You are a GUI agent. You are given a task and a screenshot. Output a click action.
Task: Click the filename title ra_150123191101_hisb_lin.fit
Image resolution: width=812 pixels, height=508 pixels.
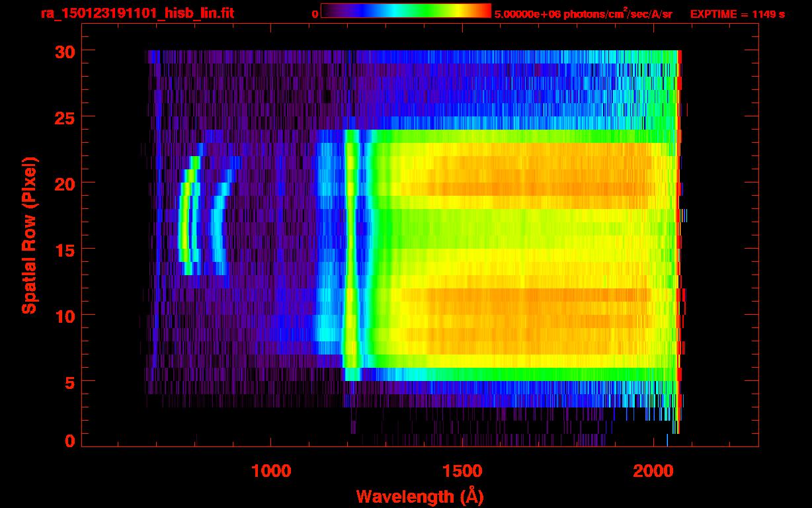(x=136, y=13)
